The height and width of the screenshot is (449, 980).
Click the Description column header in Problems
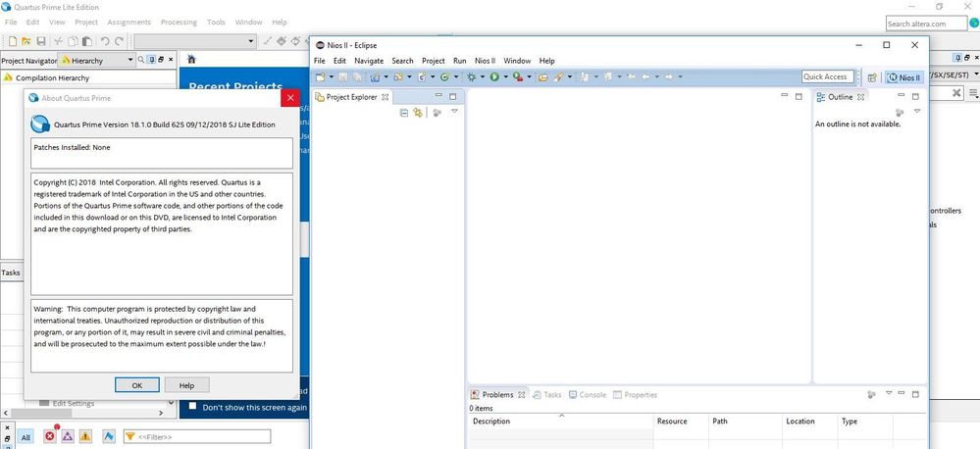tap(561, 422)
